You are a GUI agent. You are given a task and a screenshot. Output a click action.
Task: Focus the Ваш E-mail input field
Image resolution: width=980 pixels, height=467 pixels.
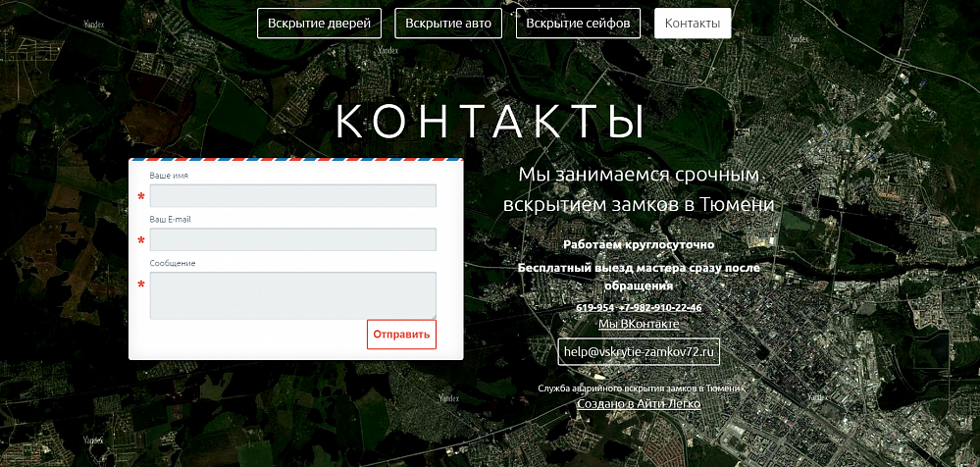[x=293, y=239]
